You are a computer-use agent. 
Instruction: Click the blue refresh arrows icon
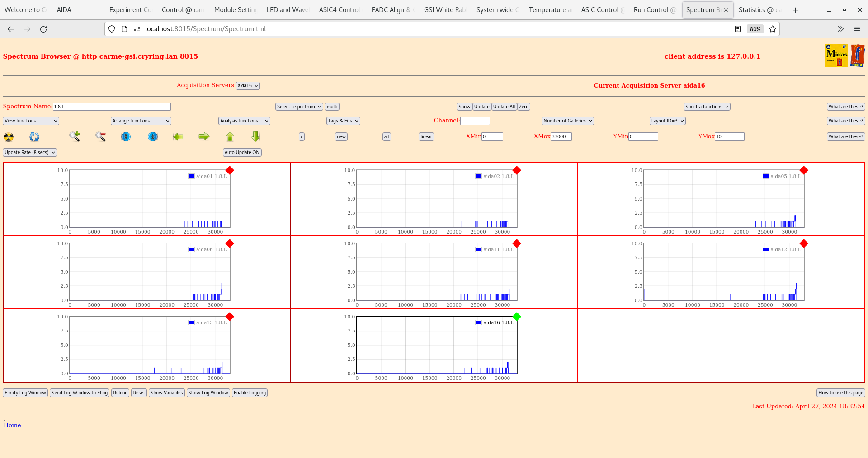tap(34, 137)
